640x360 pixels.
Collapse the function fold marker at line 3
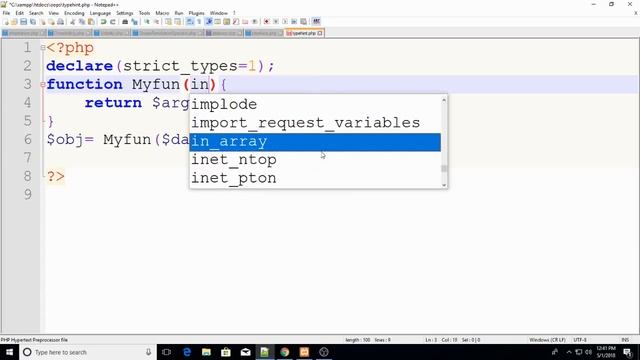pos(43,84)
